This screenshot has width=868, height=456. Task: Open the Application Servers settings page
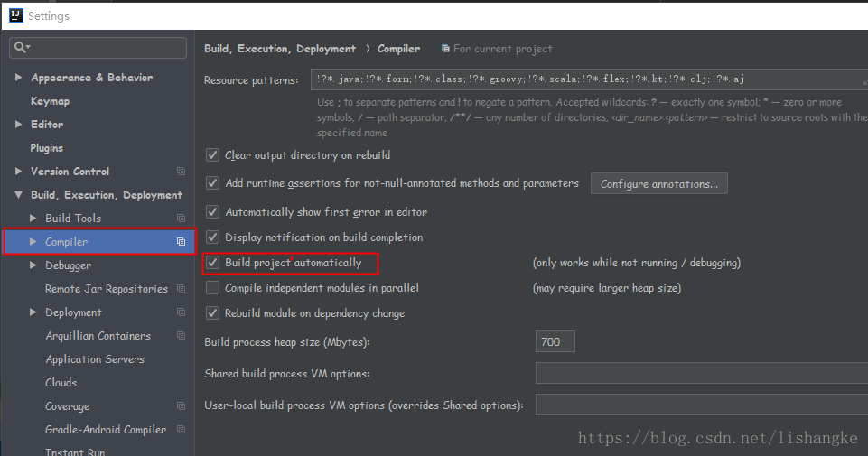tap(95, 359)
